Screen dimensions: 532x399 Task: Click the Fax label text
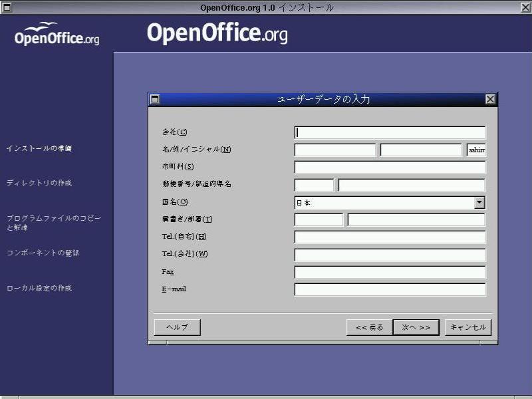168,272
